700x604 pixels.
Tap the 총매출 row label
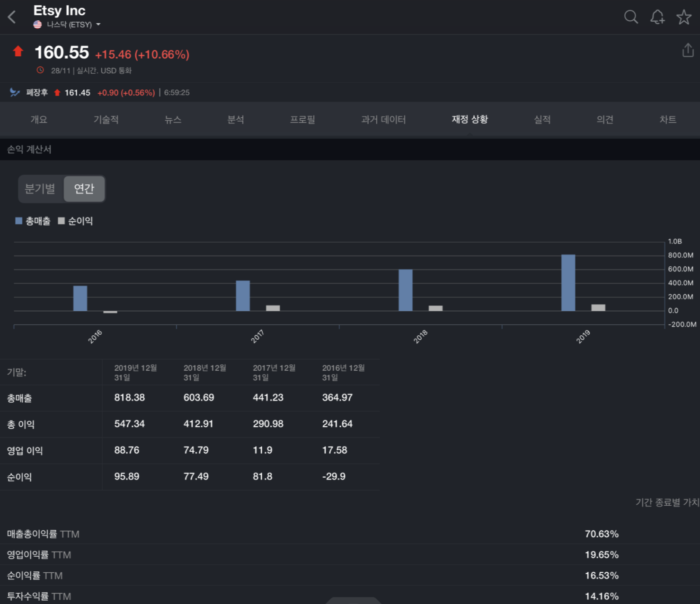[19, 398]
